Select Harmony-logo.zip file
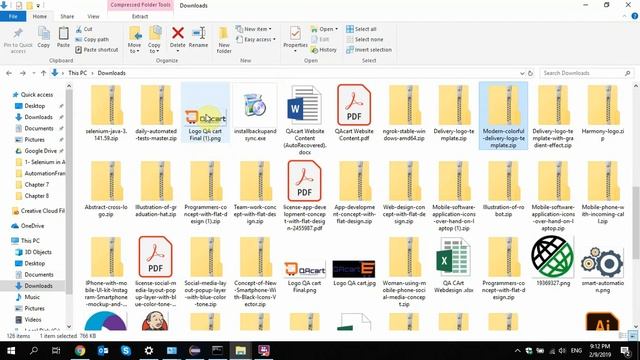Screen dimensions: 640x360 [602, 113]
